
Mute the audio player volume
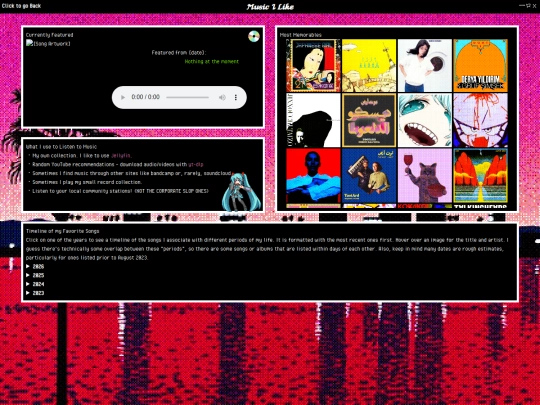pyautogui.click(x=222, y=97)
